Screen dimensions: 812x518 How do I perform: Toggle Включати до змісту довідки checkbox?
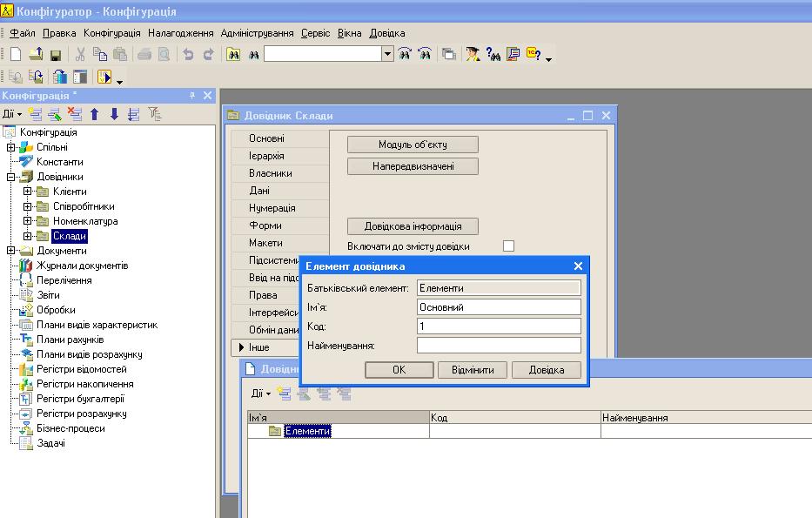[x=508, y=246]
